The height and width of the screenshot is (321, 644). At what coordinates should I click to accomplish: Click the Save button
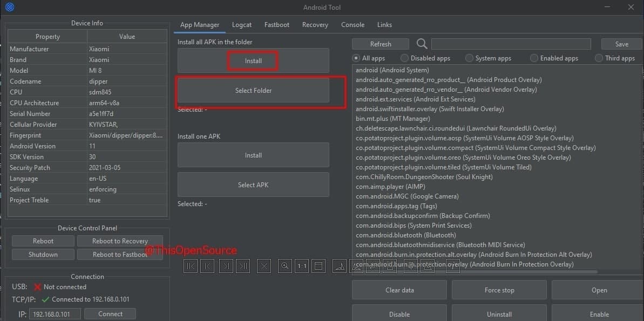point(622,44)
